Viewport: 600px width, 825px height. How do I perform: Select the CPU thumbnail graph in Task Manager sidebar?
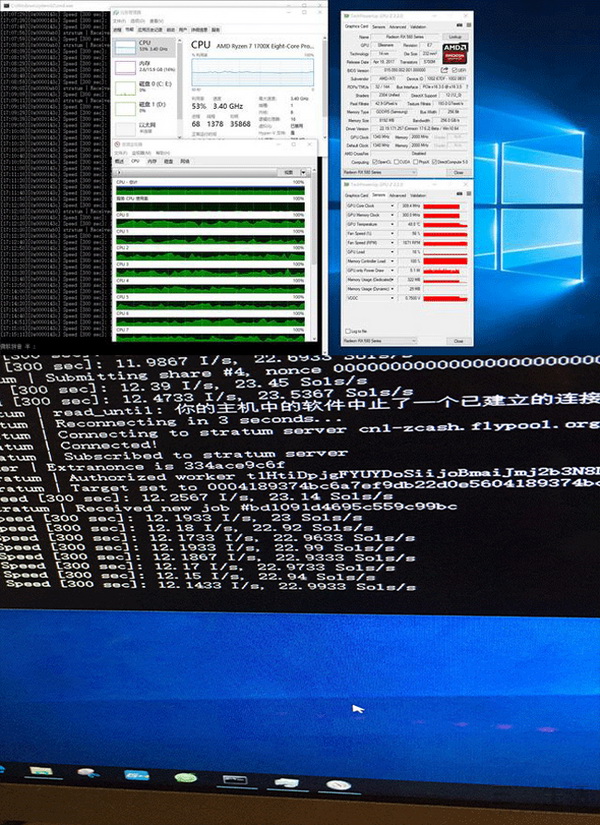125,47
